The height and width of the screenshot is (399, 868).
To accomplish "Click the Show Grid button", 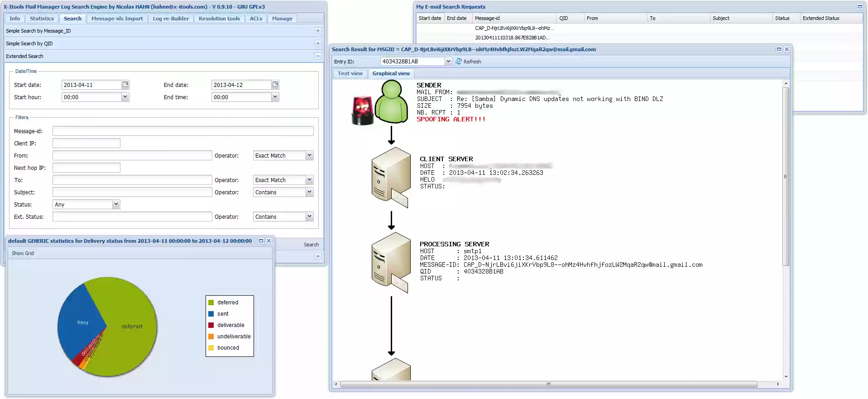I will 23,253.
